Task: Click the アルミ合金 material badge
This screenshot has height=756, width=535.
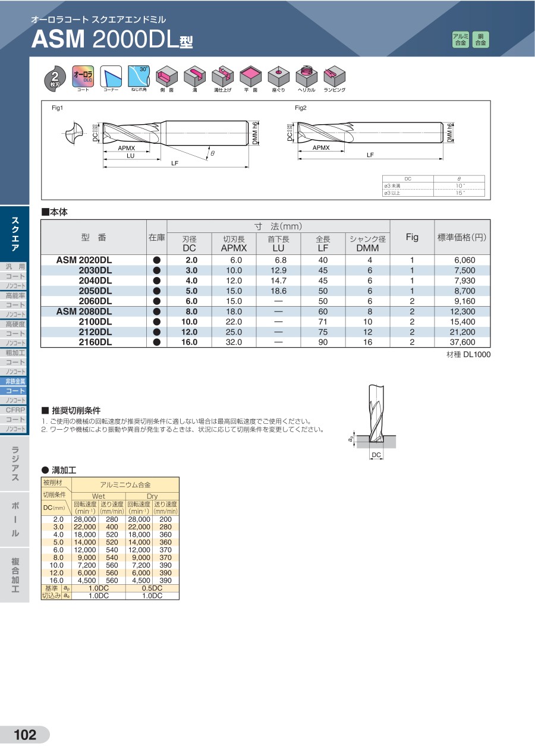Action: (461, 40)
